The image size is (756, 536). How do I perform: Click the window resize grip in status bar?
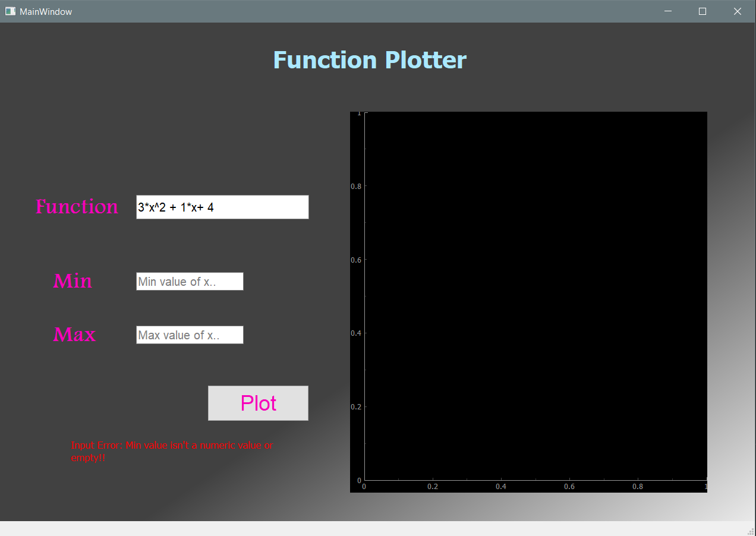click(x=750, y=530)
